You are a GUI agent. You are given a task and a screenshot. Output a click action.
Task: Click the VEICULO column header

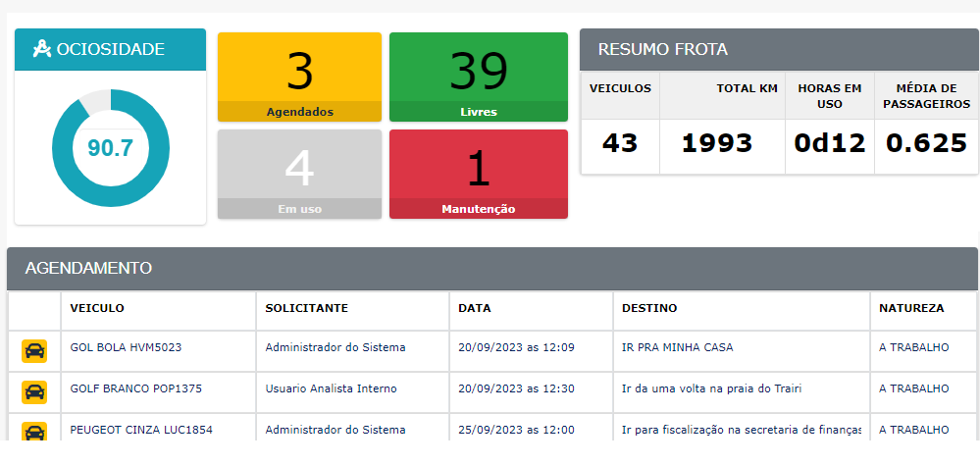point(97,308)
